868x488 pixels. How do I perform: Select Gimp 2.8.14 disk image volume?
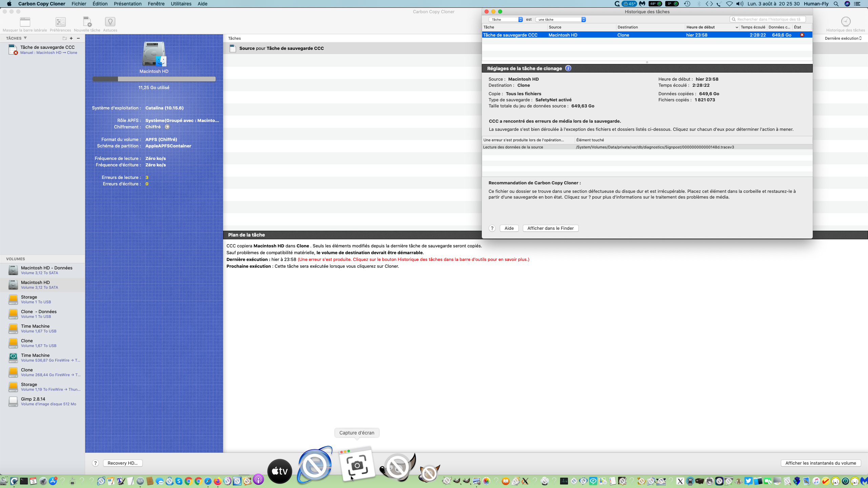click(42, 402)
